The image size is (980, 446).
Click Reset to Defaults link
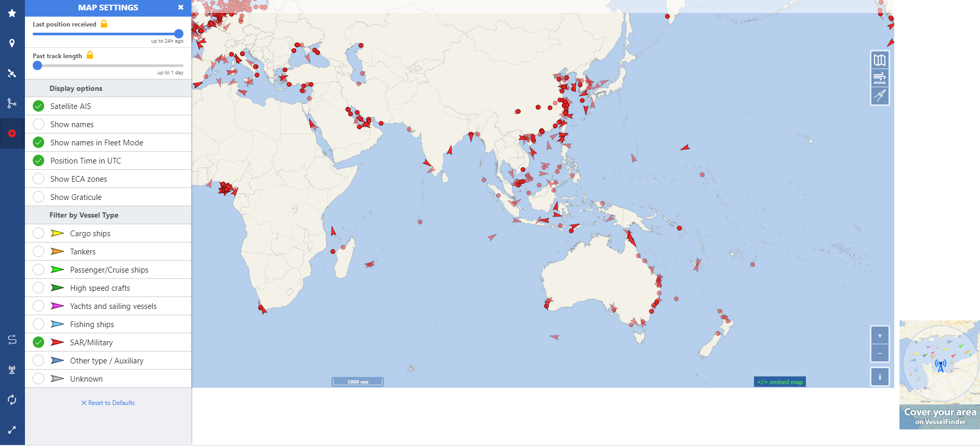tap(108, 403)
